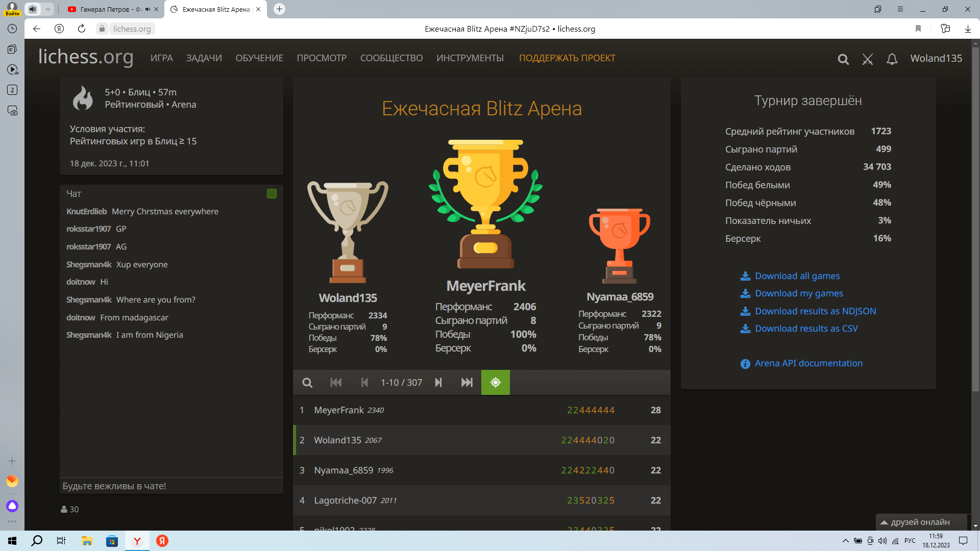Image resolution: width=980 pixels, height=551 pixels.
Task: Open the ИГРА menu
Action: pos(161,58)
